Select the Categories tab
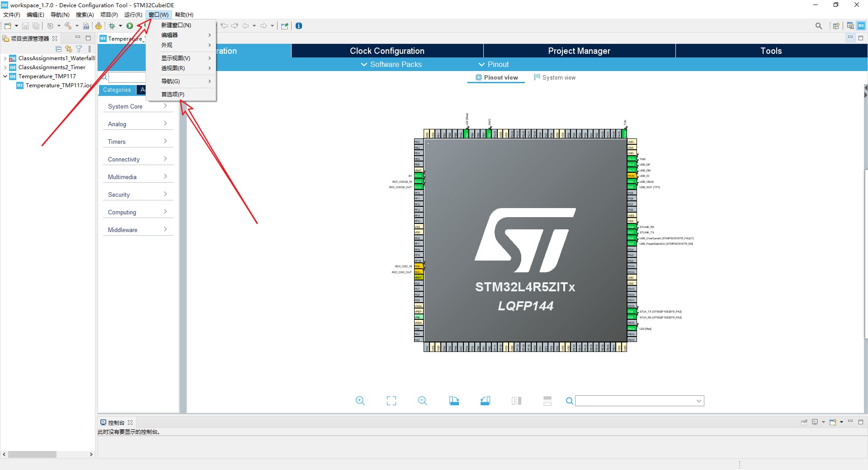Viewport: 868px width, 470px height. pyautogui.click(x=117, y=90)
